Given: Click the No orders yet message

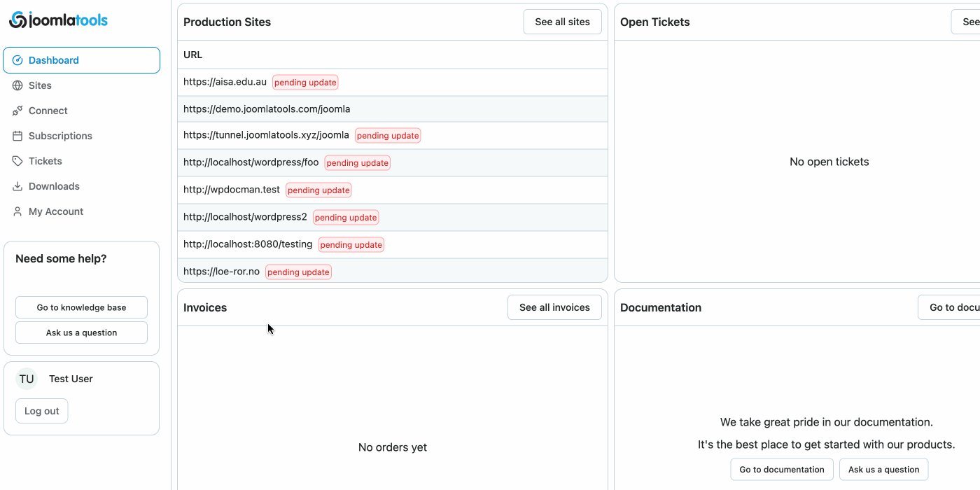Looking at the screenshot, I should coord(392,447).
